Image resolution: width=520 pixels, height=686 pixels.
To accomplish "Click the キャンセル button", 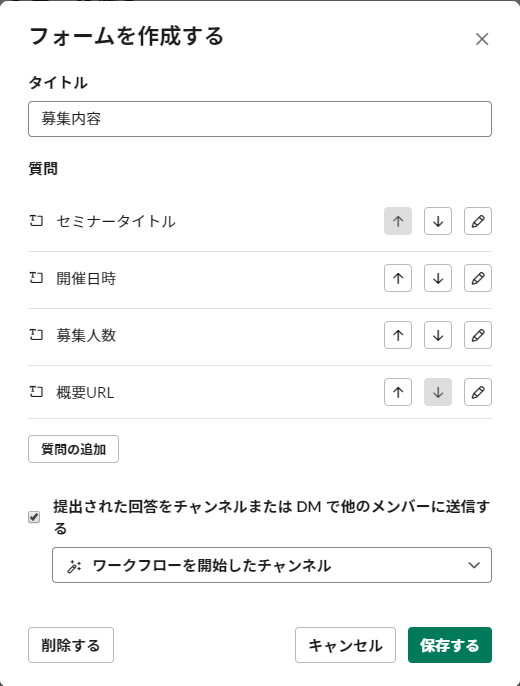I will (345, 645).
